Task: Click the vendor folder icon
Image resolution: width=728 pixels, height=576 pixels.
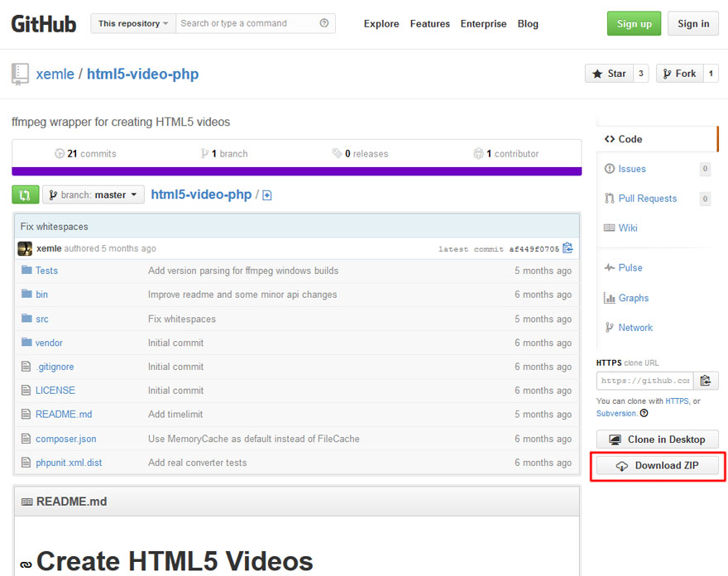Action: click(x=26, y=343)
